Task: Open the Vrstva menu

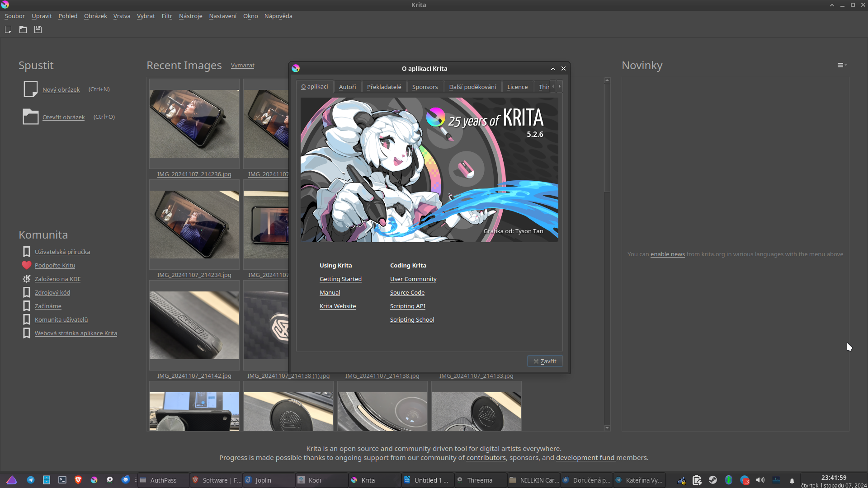Action: pos(122,16)
